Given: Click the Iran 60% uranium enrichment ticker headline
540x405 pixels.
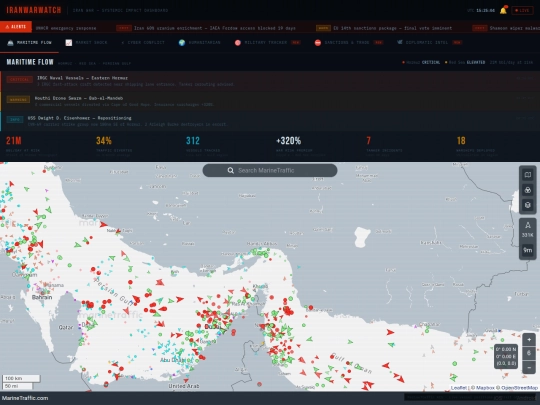Looking at the screenshot, I should 215,28.
